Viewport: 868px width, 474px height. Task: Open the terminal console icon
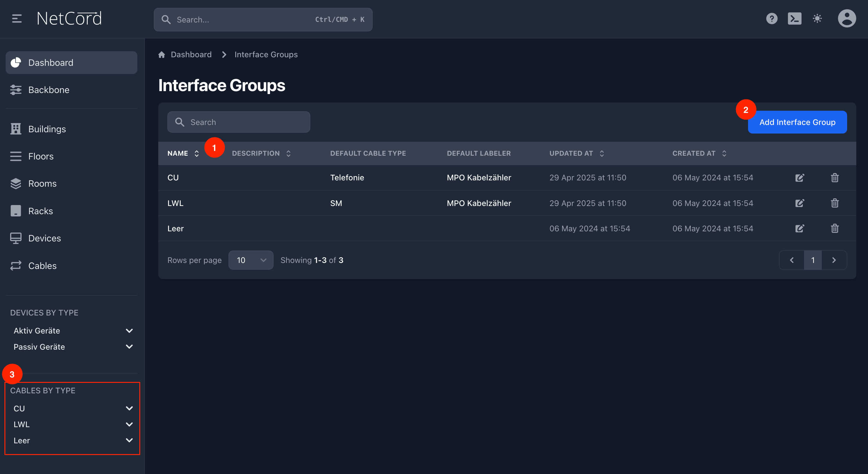point(794,19)
